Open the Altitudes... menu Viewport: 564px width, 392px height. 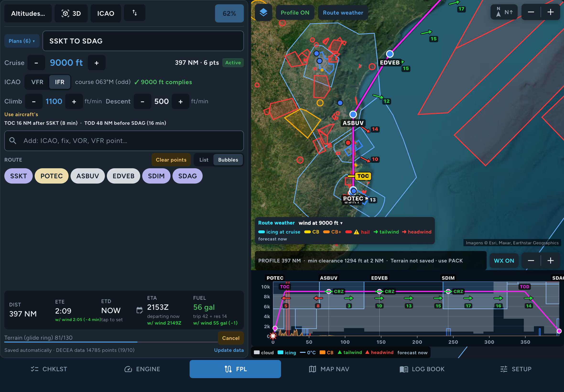click(28, 13)
